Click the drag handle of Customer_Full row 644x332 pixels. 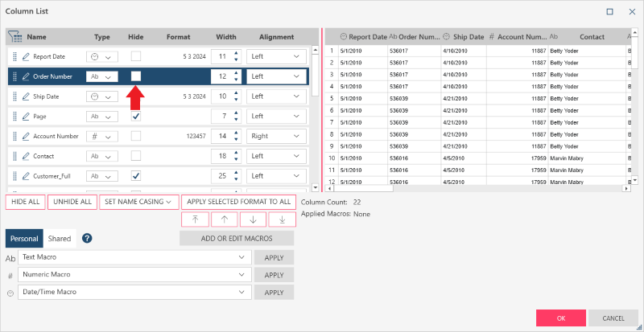[14, 176]
